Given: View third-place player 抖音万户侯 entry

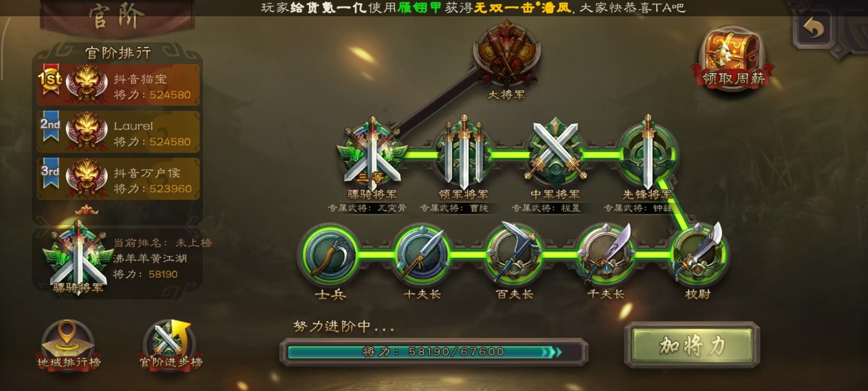Looking at the screenshot, I should click(118, 179).
